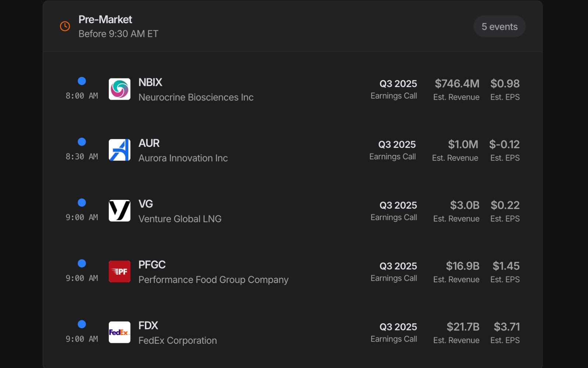This screenshot has width=588, height=368.
Task: Click the Pre-Market section heading
Action: (x=105, y=20)
